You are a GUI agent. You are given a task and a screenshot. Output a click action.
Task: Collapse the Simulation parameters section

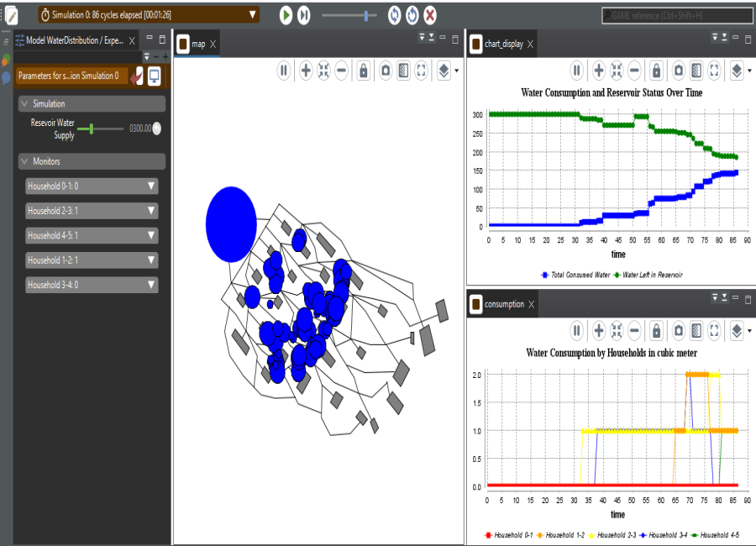(x=24, y=104)
